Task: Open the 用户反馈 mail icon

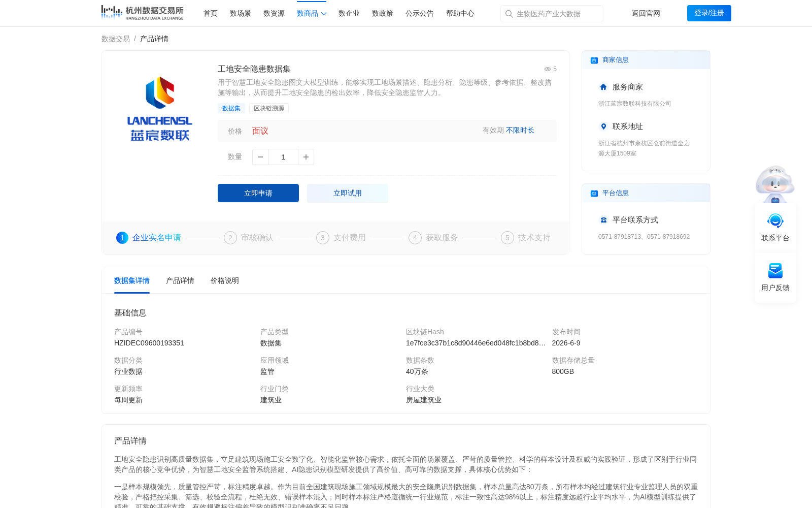Action: pyautogui.click(x=775, y=271)
